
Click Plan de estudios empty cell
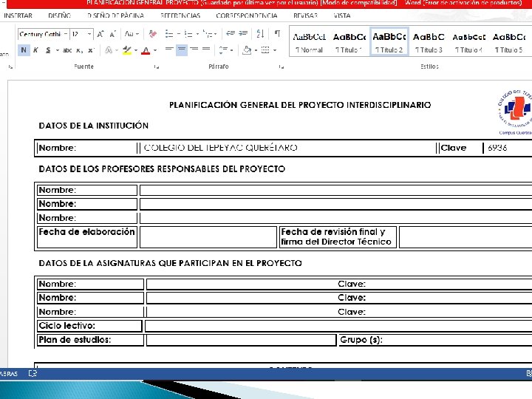pyautogui.click(x=241, y=340)
